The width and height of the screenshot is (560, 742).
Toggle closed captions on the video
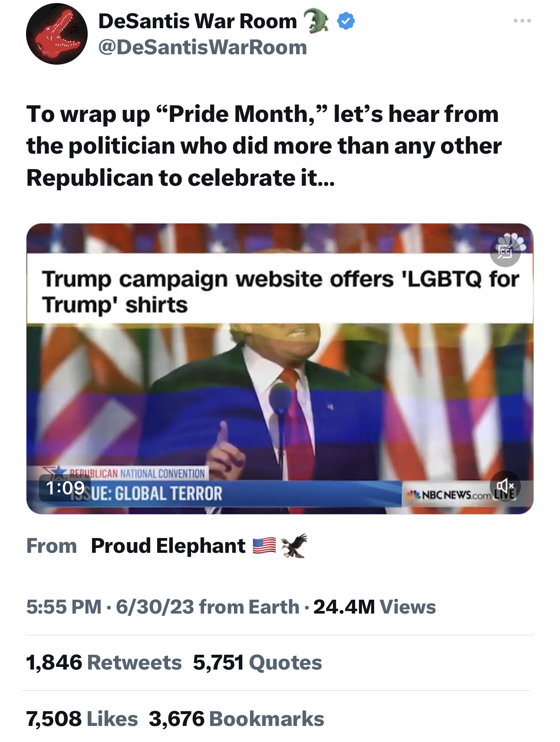505,251
